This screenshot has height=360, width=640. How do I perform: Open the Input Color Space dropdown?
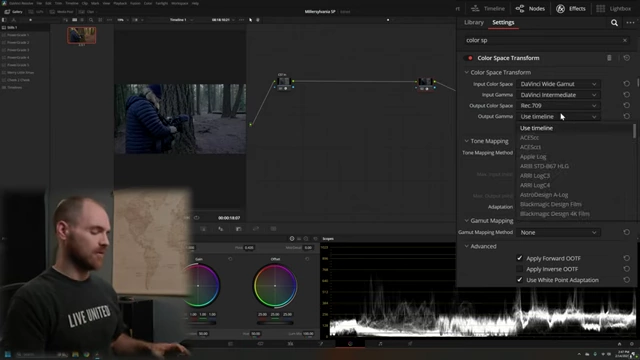pyautogui.click(x=558, y=84)
